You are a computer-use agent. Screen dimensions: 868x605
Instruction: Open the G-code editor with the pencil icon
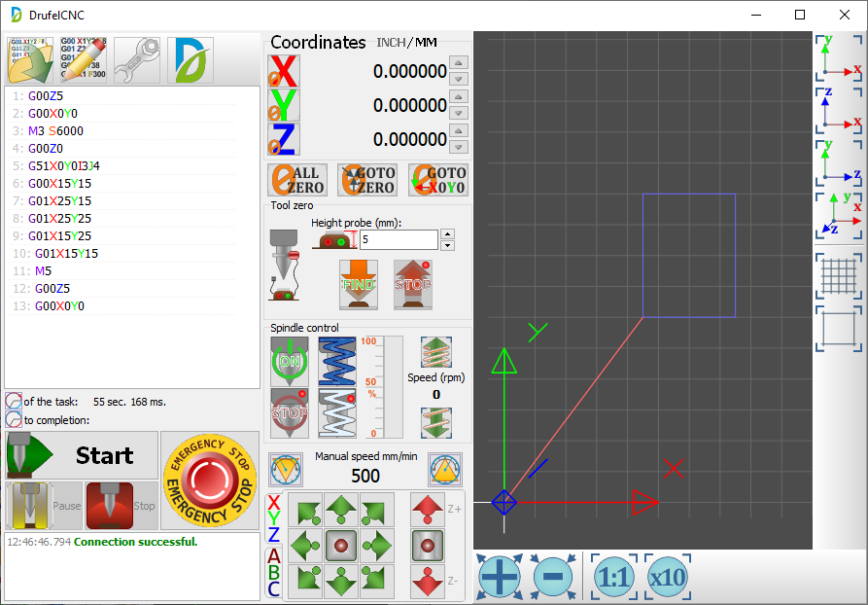click(84, 60)
